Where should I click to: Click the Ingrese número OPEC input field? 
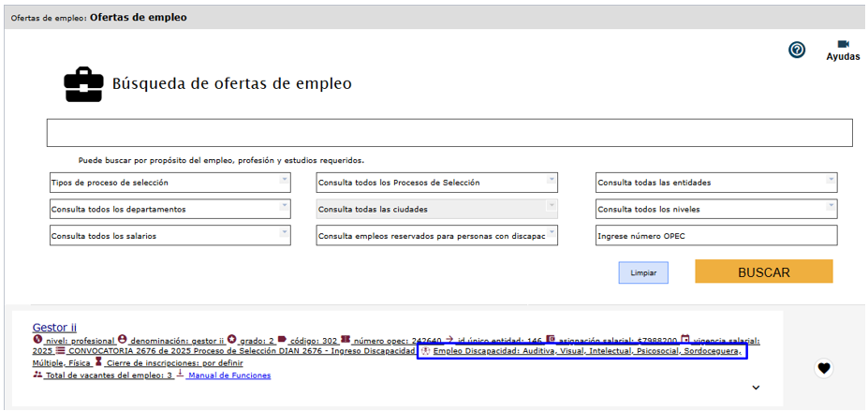716,236
